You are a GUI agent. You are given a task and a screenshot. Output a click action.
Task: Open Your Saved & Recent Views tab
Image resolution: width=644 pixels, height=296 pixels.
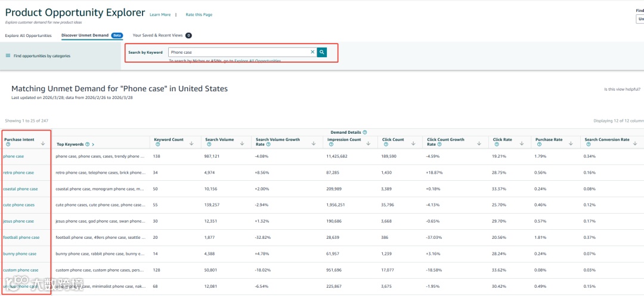click(x=158, y=35)
